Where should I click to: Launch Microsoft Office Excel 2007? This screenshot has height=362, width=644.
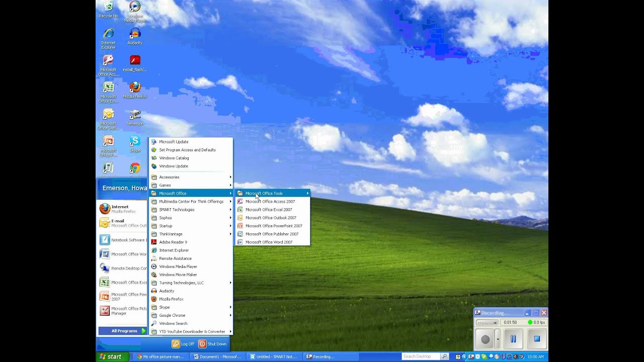272,210
